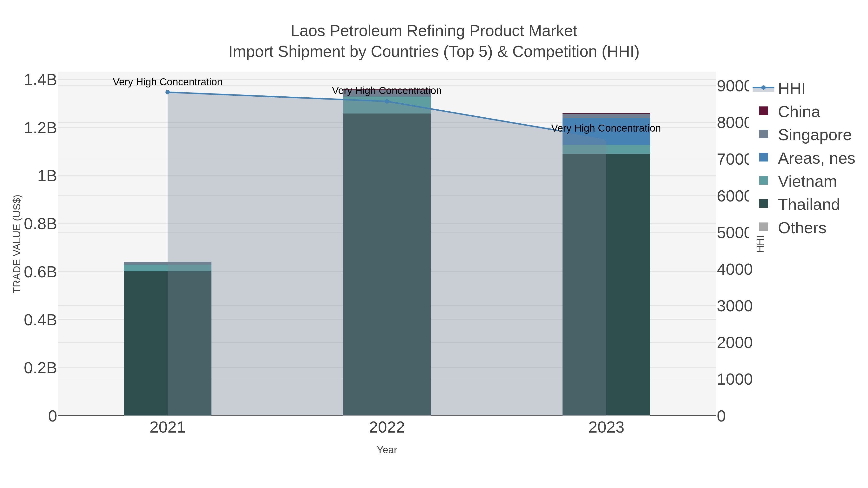Click the 2021 Very High Concentration annotation
This screenshot has height=488, width=868.
pyautogui.click(x=168, y=82)
